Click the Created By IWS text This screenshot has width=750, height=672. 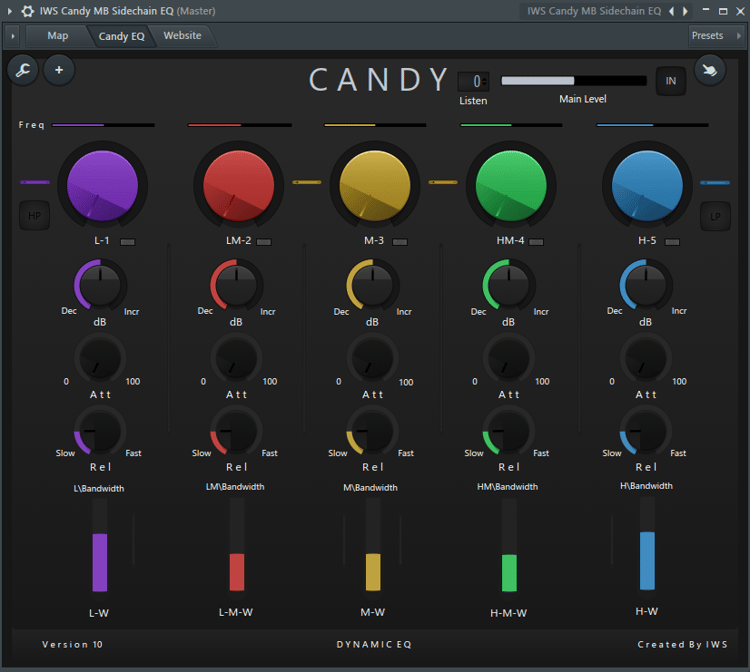pos(683,644)
